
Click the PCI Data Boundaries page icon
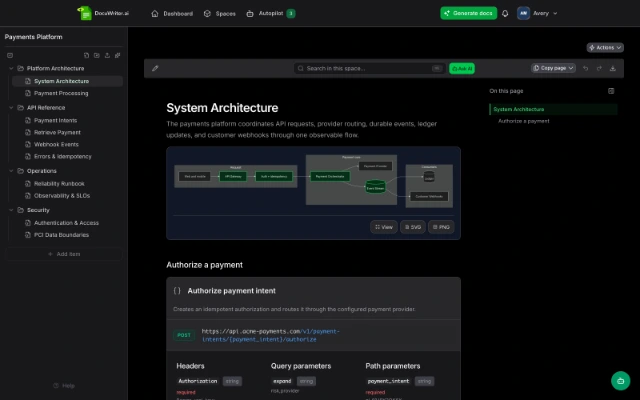pos(28,235)
